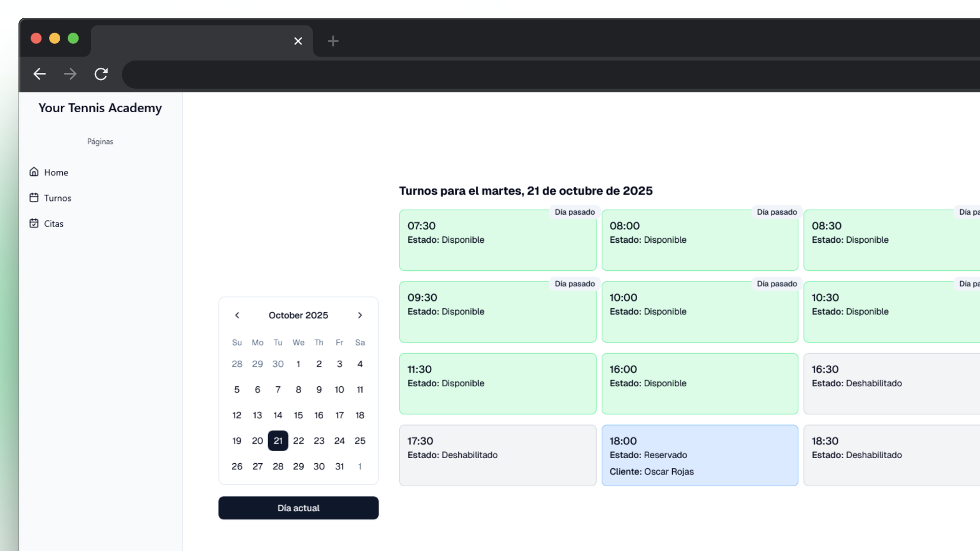Open the 18:00 reserved slot for Oscar Rojas
Image resolution: width=980 pixels, height=551 pixels.
[x=699, y=455]
